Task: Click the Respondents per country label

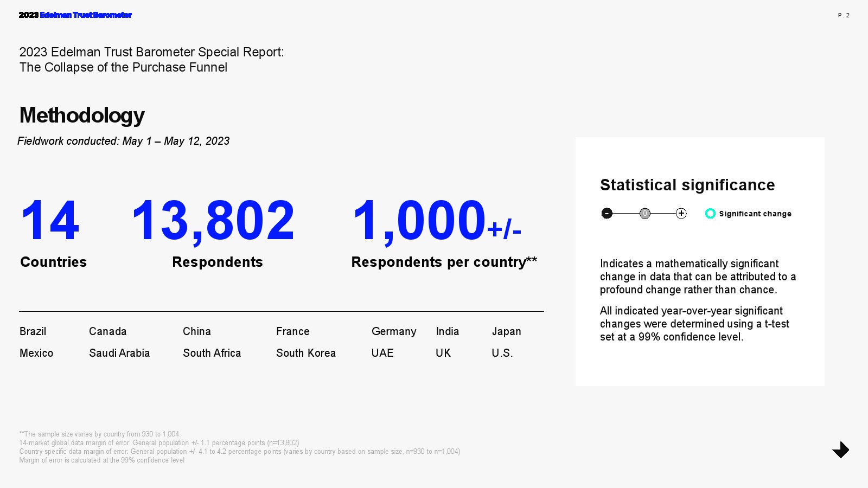Action: [444, 262]
